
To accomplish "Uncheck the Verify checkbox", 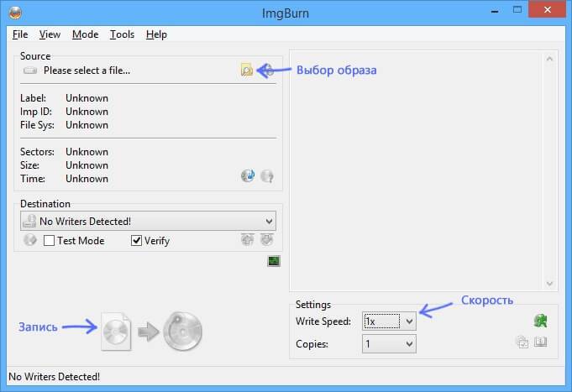I will pyautogui.click(x=137, y=241).
